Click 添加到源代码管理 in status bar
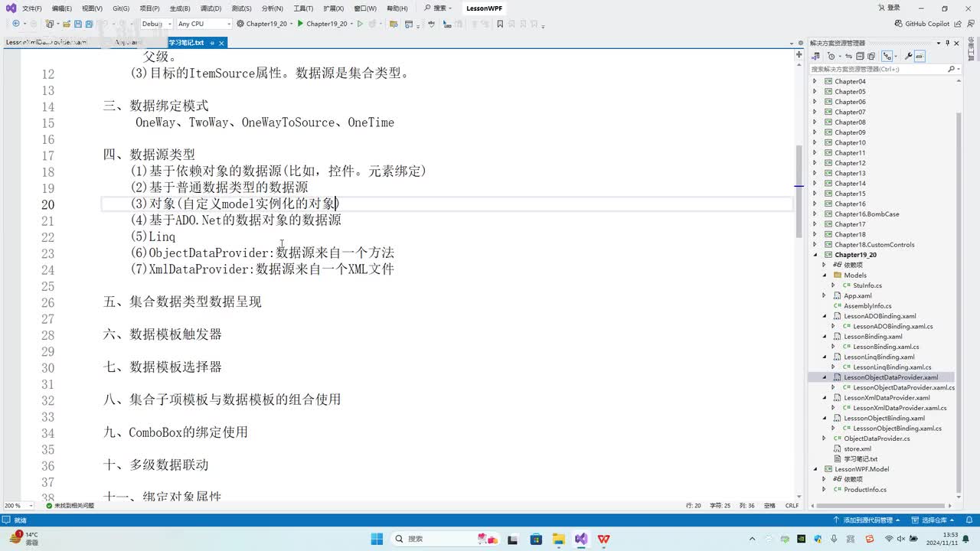The image size is (980, 551). [867, 520]
